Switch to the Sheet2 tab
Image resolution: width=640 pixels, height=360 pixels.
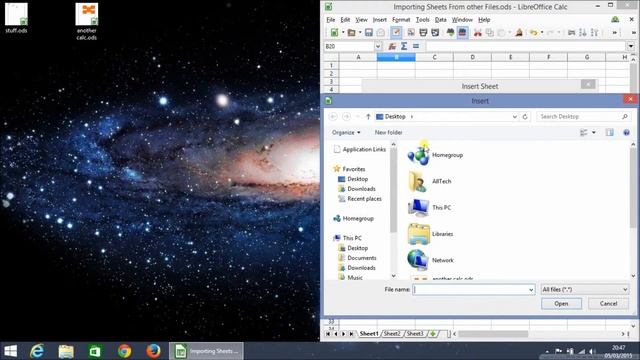[392, 334]
